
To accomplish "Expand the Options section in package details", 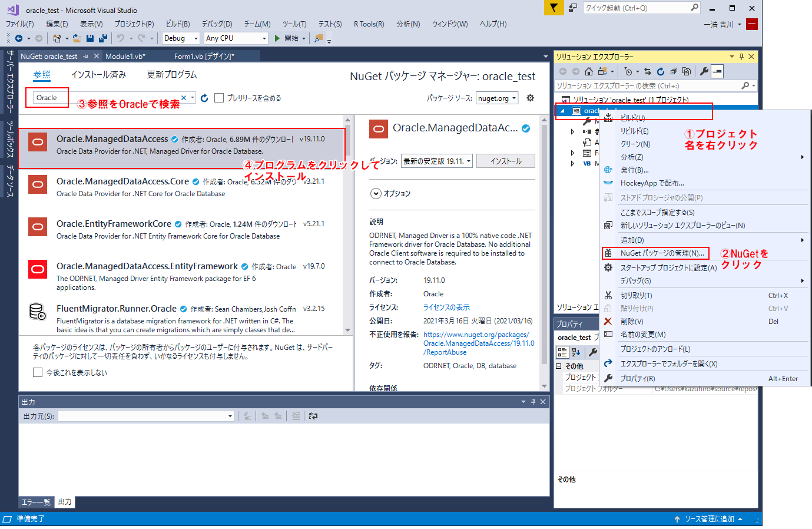I will 376,193.
